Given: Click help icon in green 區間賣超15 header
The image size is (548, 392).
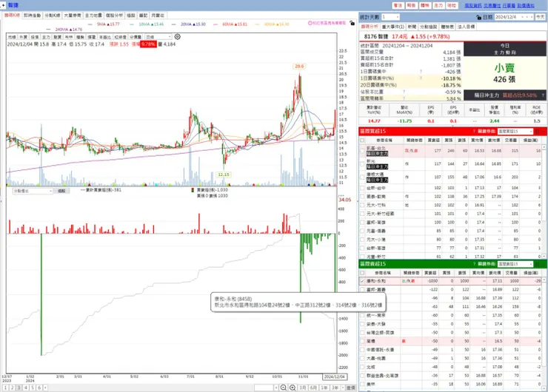Looking at the screenshot, I should (x=474, y=264).
